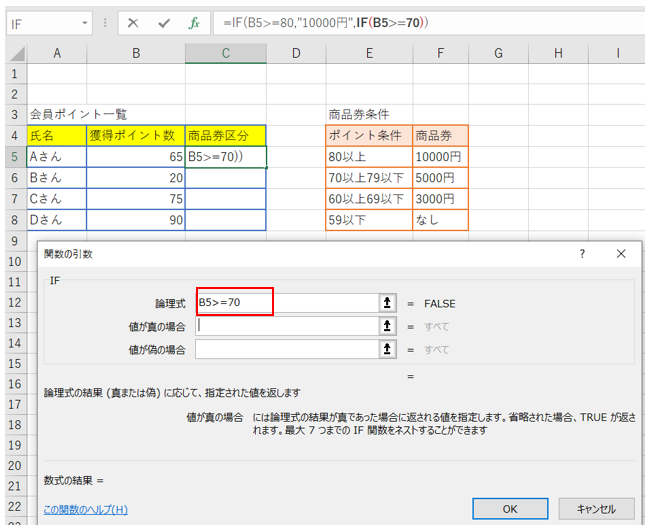This screenshot has width=651, height=531.
Task: Click the 値が偽の場合 input field
Action: click(287, 349)
